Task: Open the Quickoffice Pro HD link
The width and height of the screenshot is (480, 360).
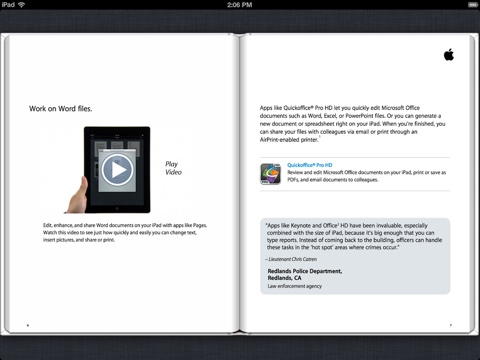Action: click(310, 165)
